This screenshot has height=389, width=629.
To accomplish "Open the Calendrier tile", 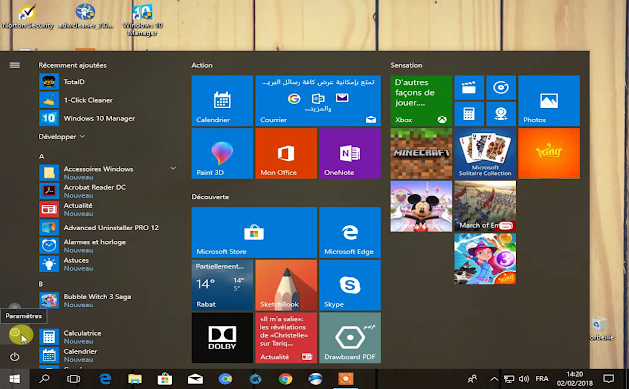I will click(x=222, y=101).
